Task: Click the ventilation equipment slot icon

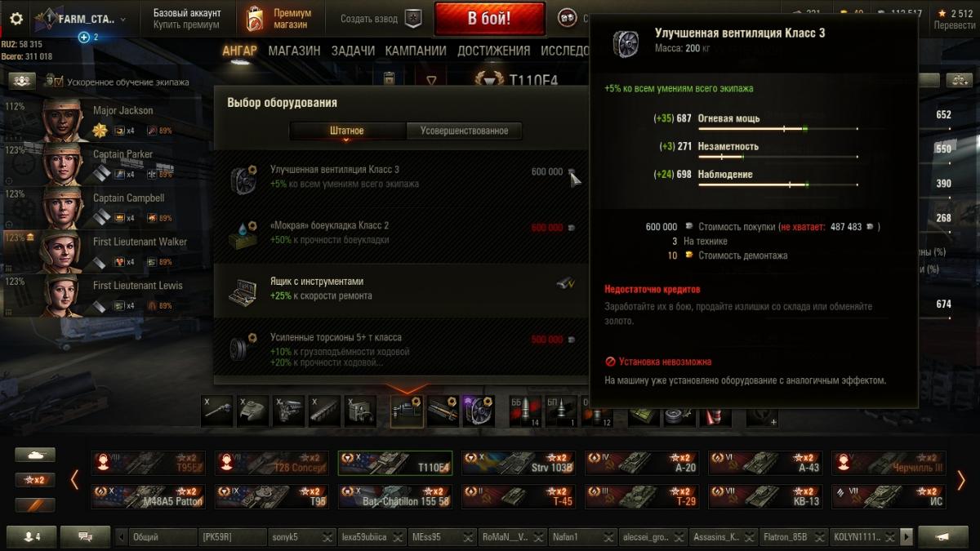Action: click(x=479, y=411)
